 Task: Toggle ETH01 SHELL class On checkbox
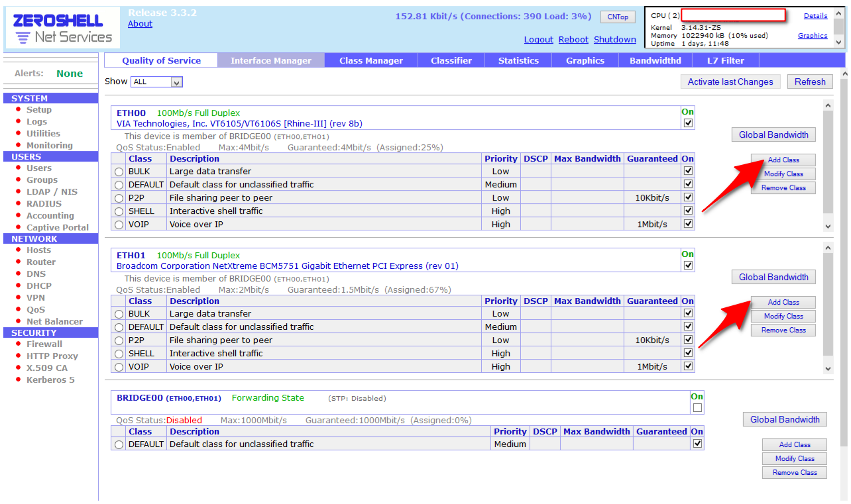pyautogui.click(x=688, y=353)
